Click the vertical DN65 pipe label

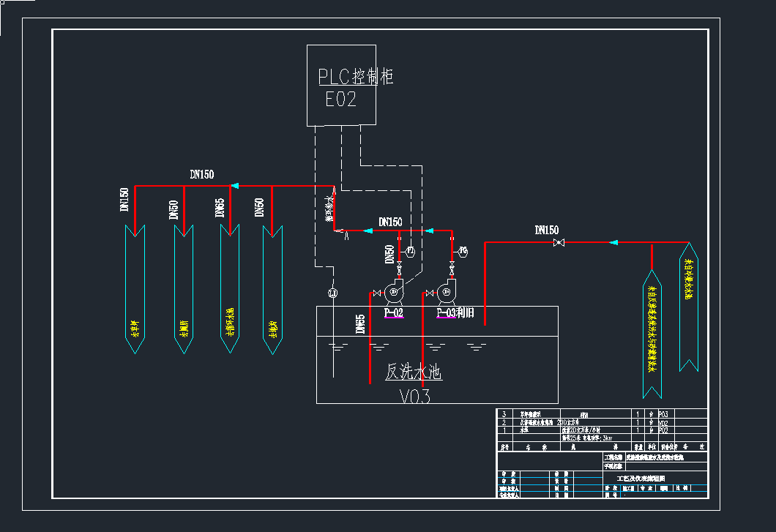360,323
